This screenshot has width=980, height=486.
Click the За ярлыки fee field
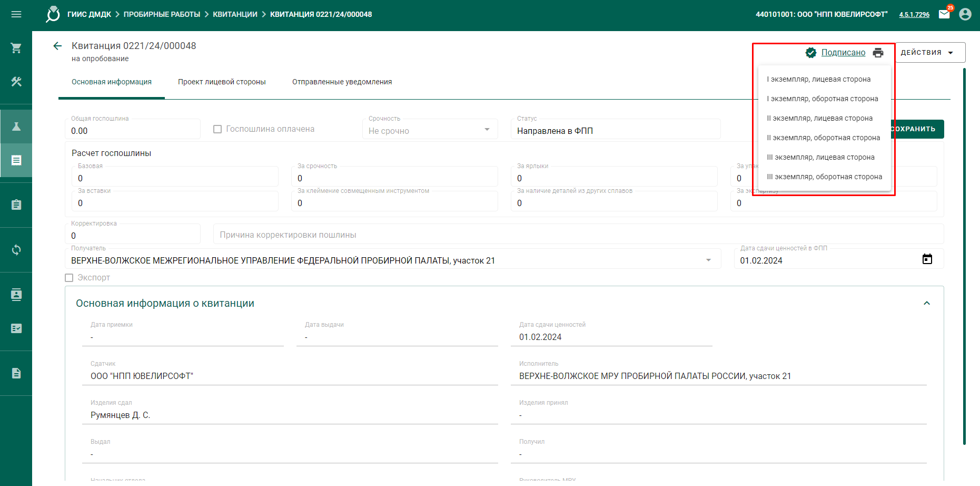(614, 177)
